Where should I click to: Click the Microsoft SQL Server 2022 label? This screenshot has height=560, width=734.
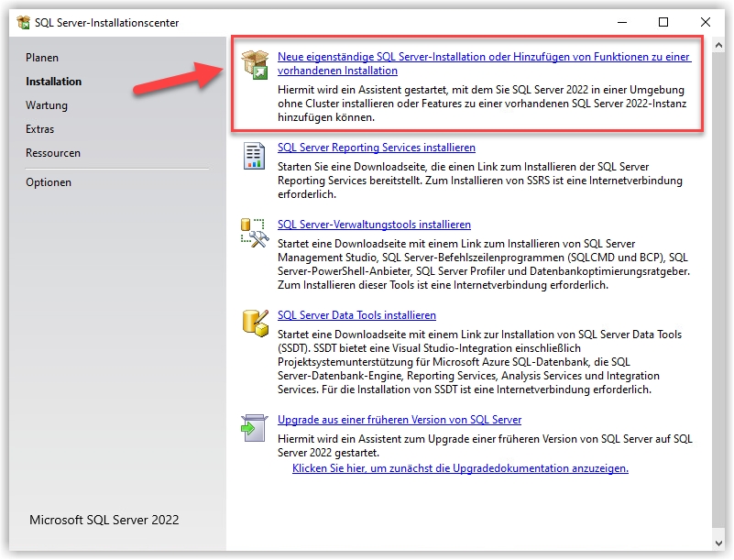pos(104,520)
